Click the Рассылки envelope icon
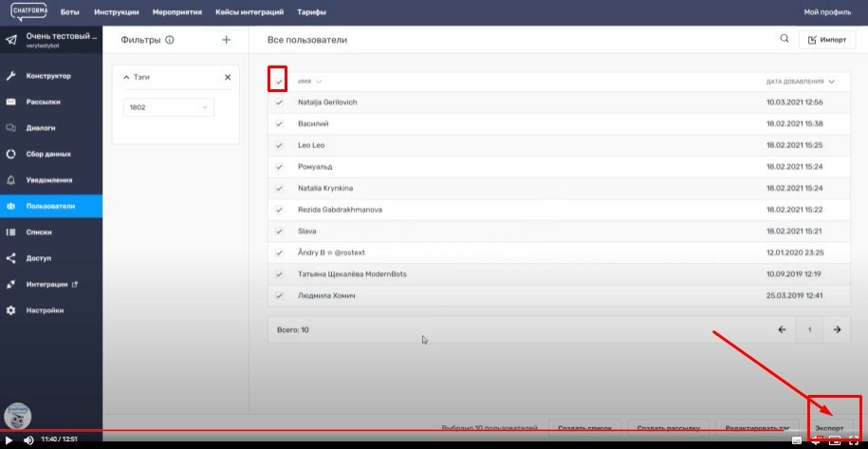This screenshot has height=449, width=868. 11,102
